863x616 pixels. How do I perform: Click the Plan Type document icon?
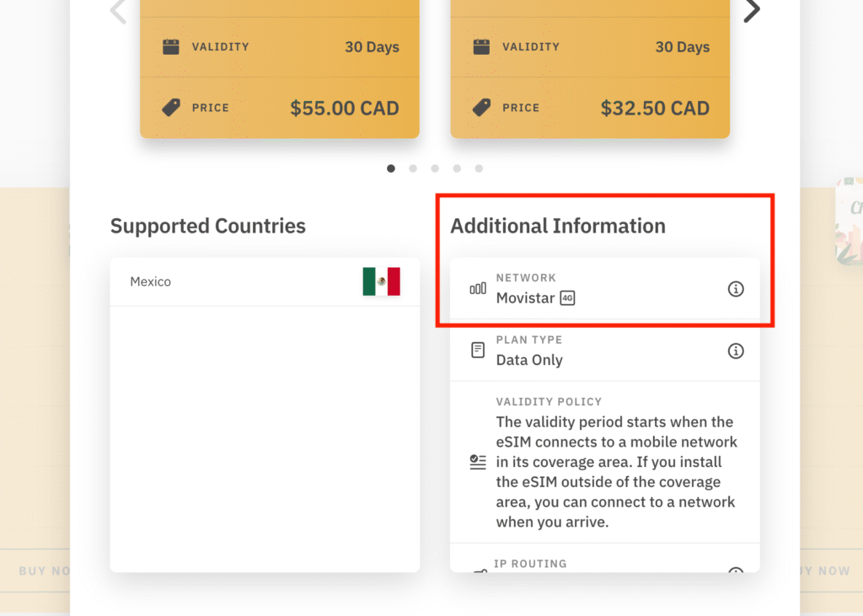click(478, 351)
